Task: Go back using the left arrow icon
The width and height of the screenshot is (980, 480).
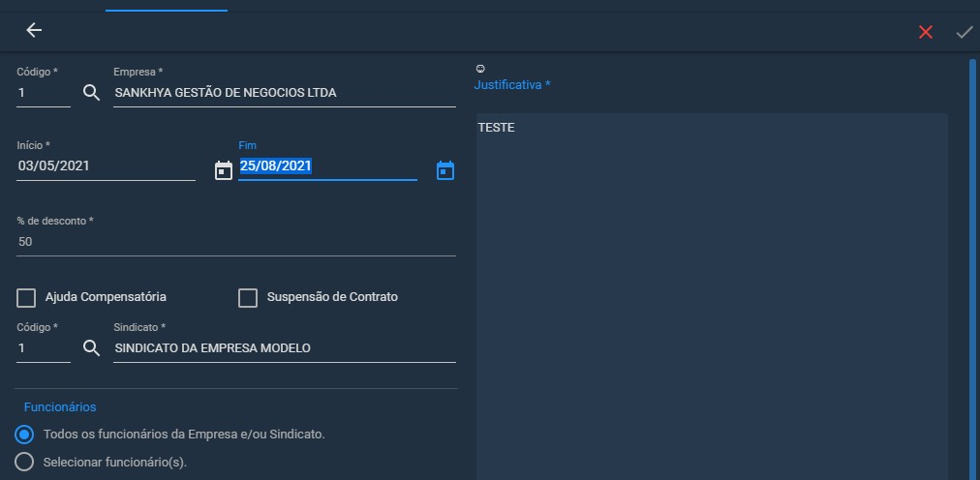Action: (x=34, y=30)
